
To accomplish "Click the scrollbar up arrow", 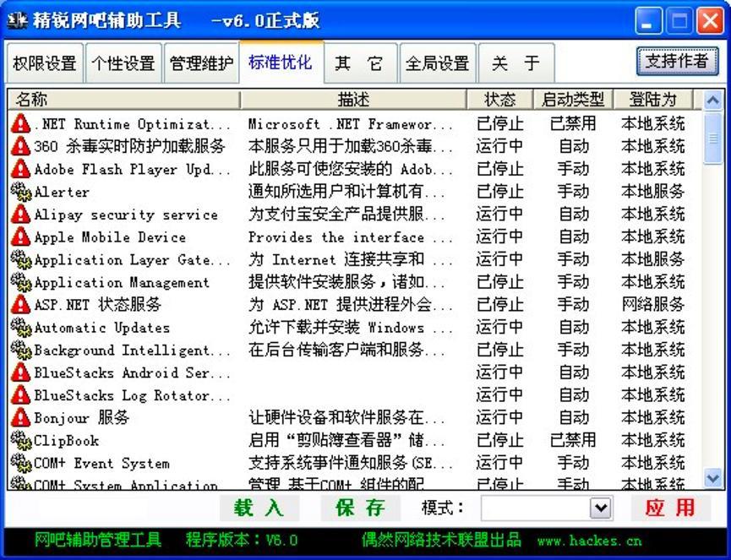I will (712, 100).
